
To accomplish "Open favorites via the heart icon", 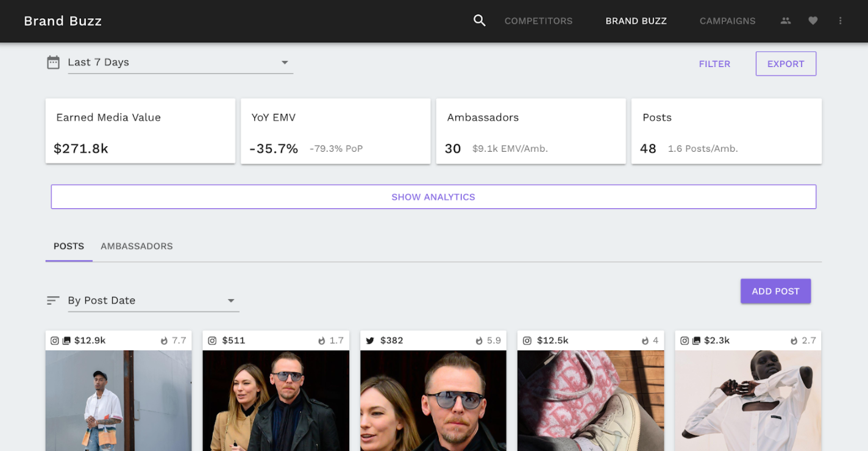I will (x=813, y=21).
